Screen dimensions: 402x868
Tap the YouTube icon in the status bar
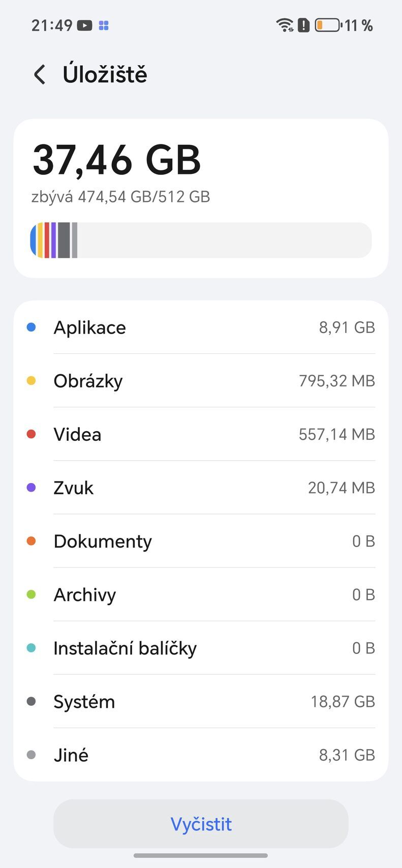coord(84,25)
